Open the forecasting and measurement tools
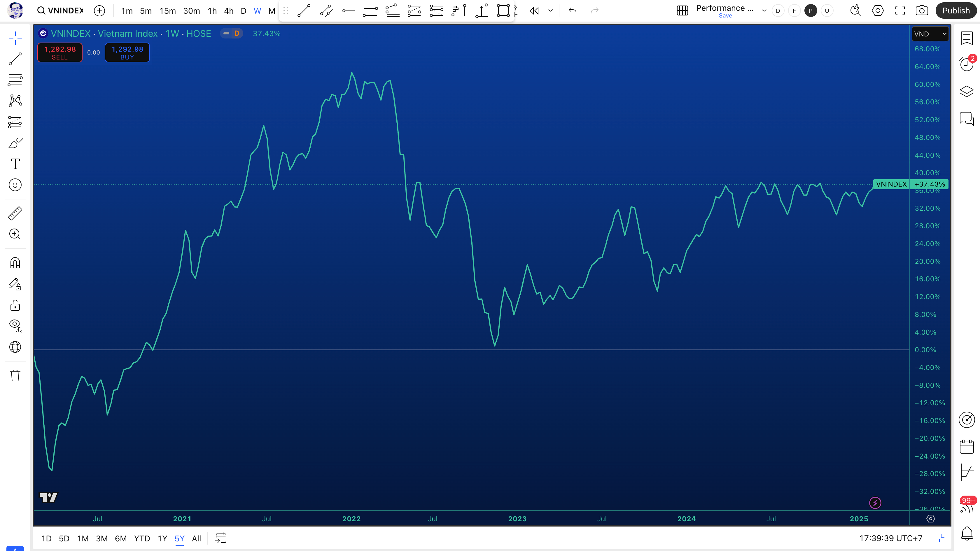This screenshot has height=551, width=980. pos(15,122)
